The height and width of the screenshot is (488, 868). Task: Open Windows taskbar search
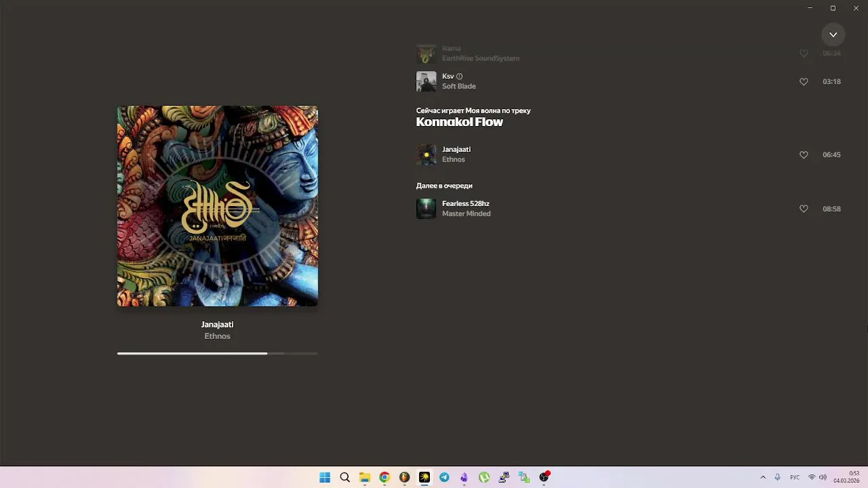coord(344,477)
